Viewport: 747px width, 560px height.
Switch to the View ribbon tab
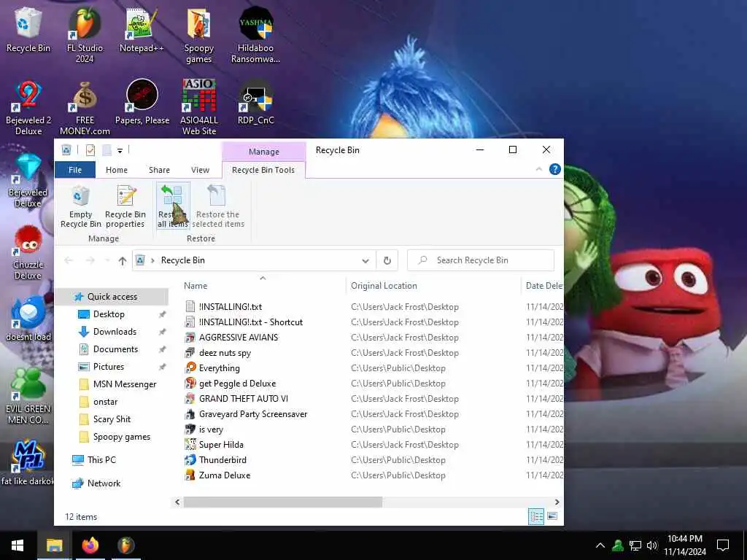(200, 170)
